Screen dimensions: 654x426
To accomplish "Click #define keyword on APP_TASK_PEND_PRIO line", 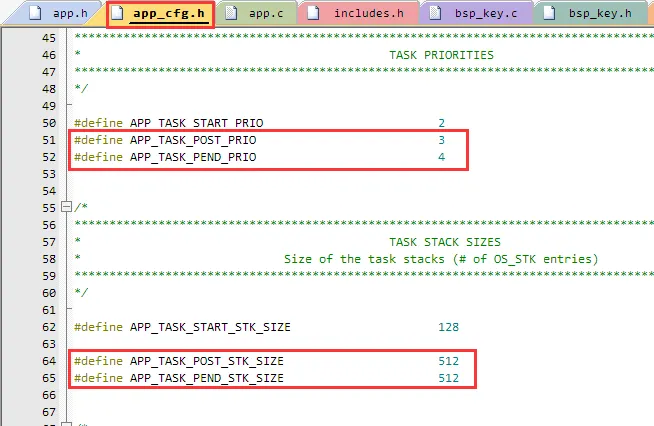I will coord(98,158).
